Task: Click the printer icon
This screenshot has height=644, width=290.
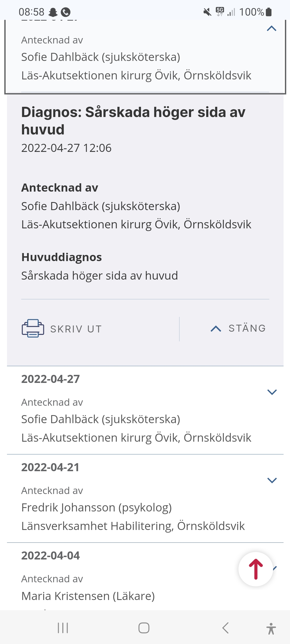Action: (33, 328)
